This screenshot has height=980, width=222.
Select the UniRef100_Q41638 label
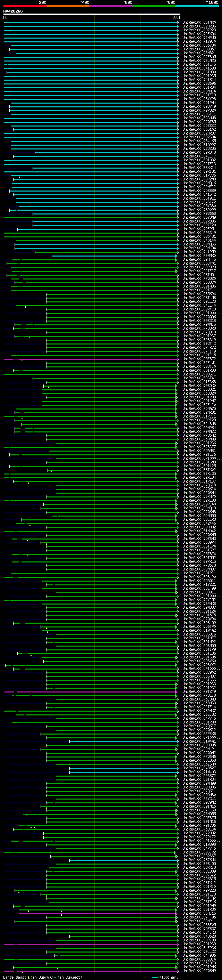199,68
